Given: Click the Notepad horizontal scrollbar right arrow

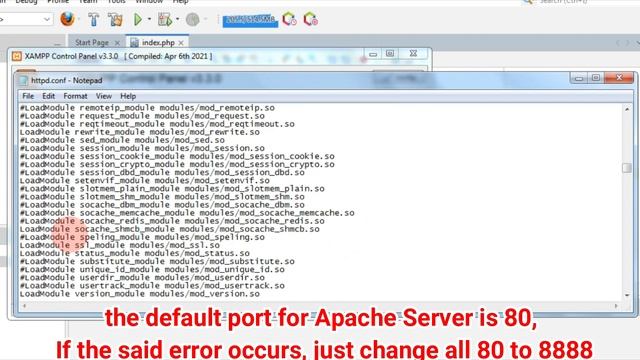Looking at the screenshot, I should 616,305.
